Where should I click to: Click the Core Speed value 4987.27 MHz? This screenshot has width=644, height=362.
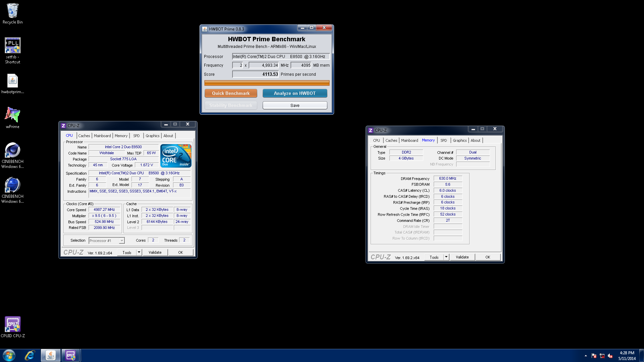pos(104,209)
